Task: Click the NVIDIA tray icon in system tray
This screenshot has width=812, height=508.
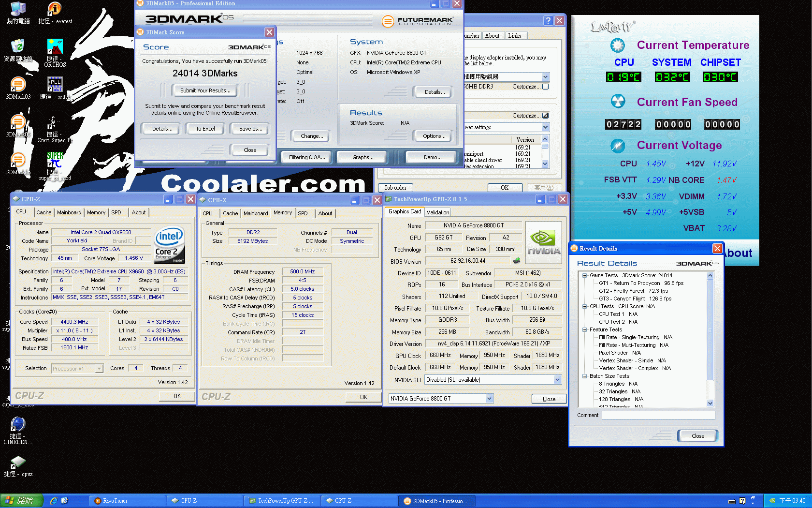Action: point(772,501)
